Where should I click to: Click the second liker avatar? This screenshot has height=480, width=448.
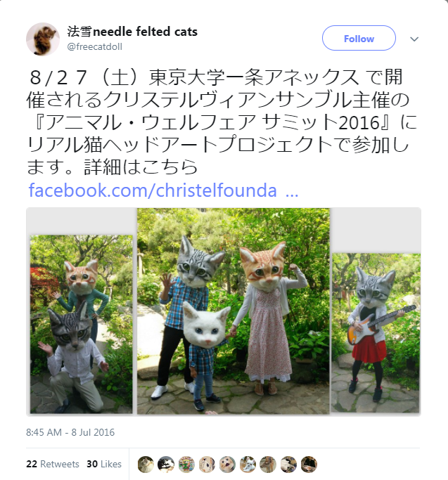point(166,465)
